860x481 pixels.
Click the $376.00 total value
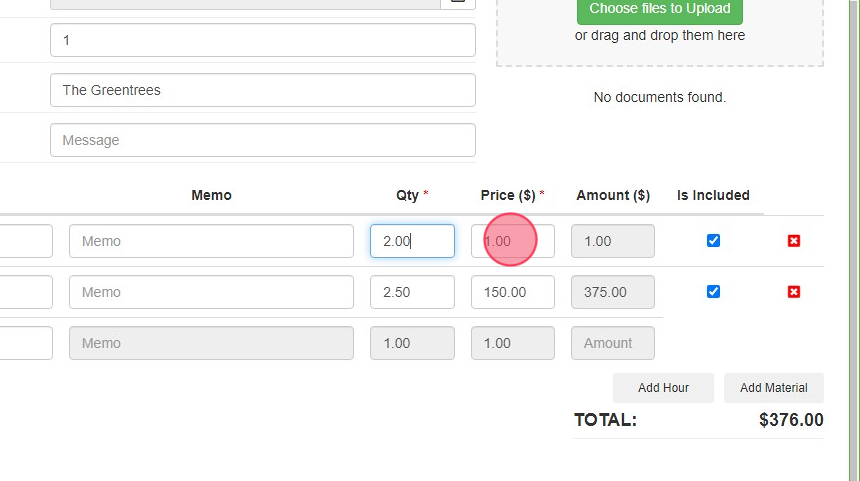(791, 420)
